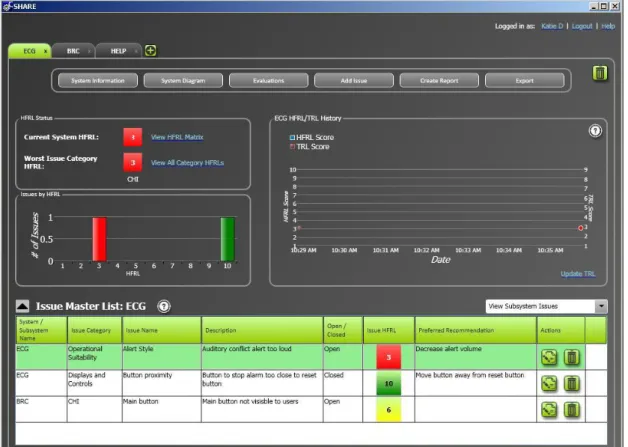
Task: Open the Help link in header
Action: tap(608, 26)
